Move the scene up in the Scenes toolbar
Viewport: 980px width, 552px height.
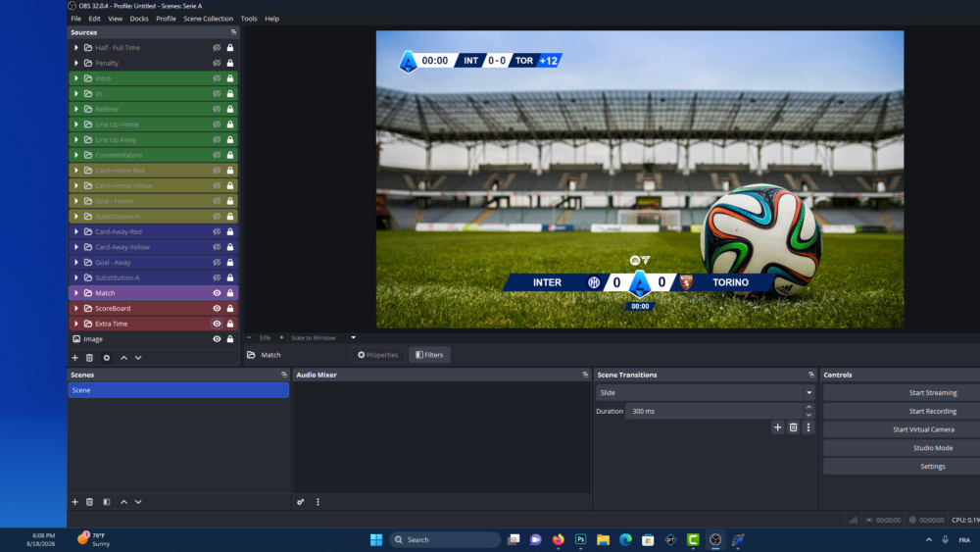[123, 502]
